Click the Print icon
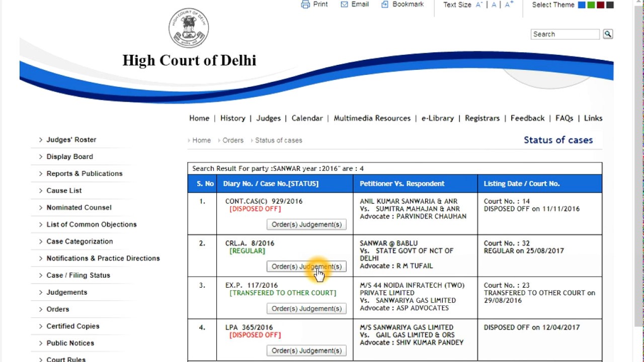This screenshot has height=362, width=644. (x=305, y=5)
